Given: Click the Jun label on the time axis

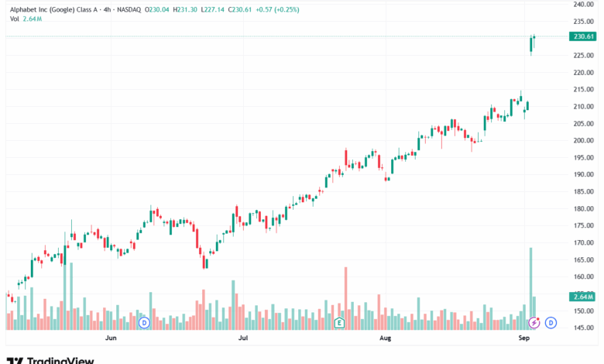Looking at the screenshot, I should coord(110,338).
